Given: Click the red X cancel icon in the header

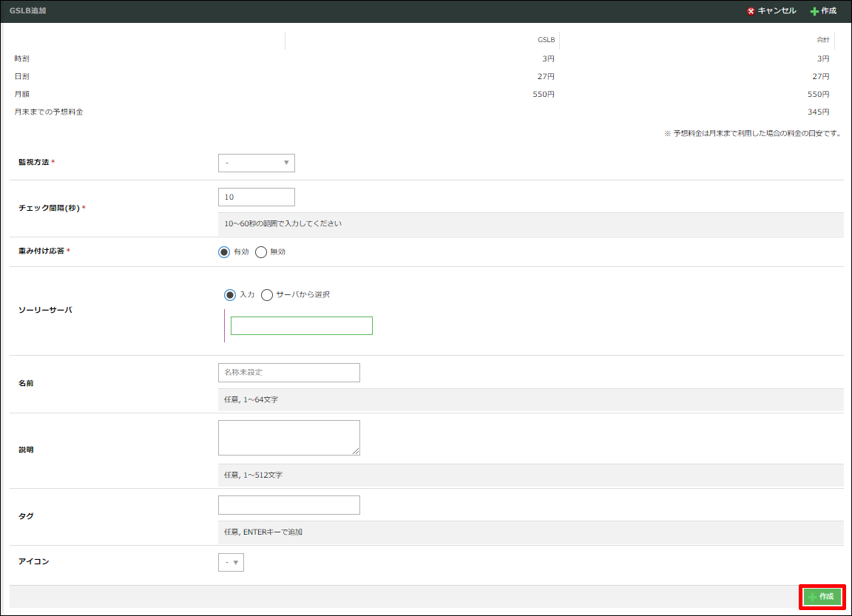Looking at the screenshot, I should [x=751, y=11].
